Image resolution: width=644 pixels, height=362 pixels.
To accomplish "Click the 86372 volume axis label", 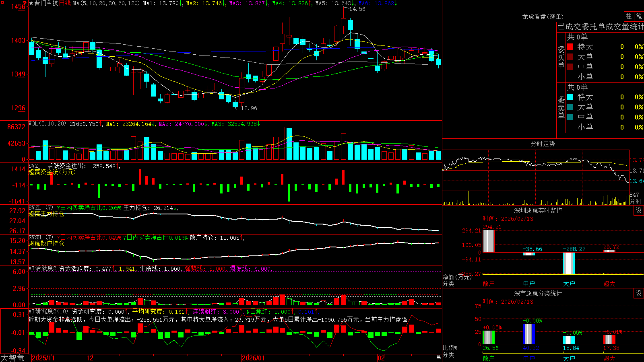I will click(16, 127).
